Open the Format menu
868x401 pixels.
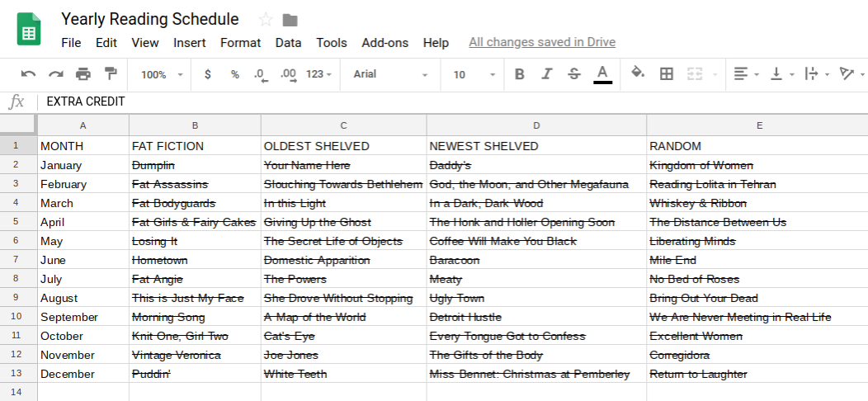240,43
